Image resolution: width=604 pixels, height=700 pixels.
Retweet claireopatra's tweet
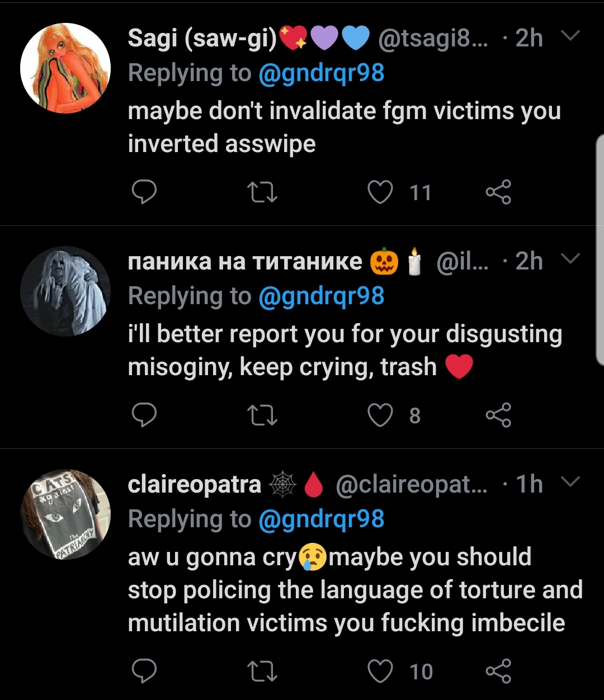[262, 671]
